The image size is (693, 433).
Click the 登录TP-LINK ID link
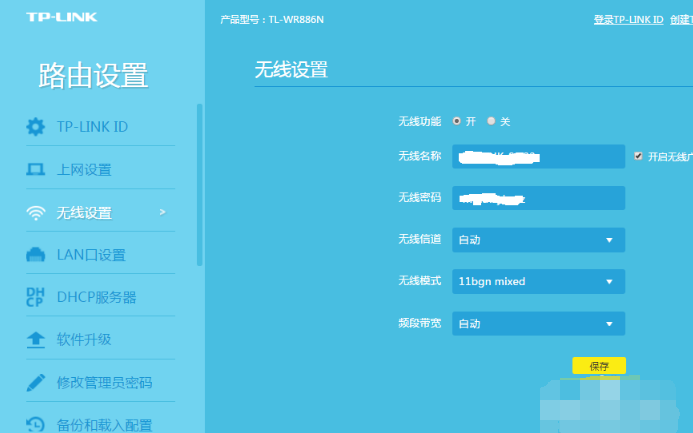628,19
